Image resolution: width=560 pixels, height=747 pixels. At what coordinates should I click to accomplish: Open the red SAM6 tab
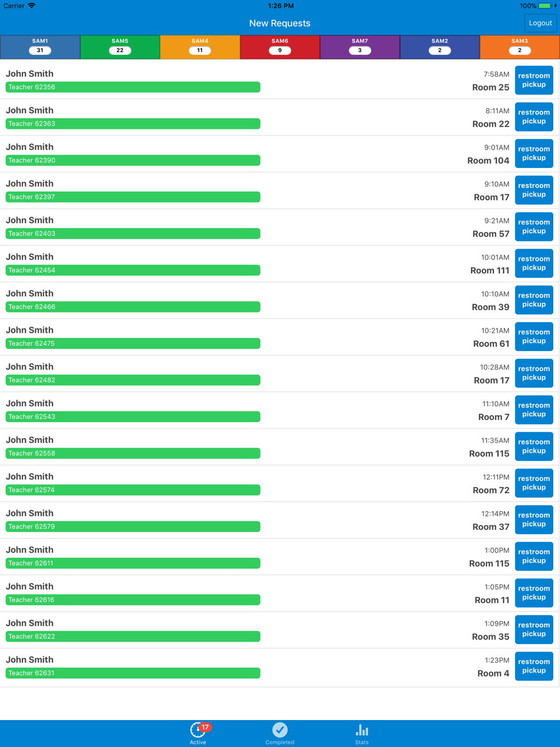coord(280,47)
